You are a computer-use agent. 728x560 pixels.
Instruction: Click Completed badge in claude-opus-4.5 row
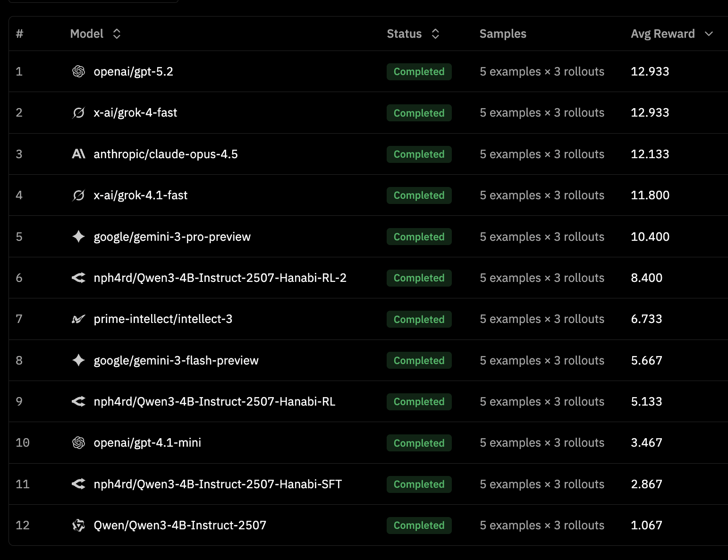tap(419, 154)
